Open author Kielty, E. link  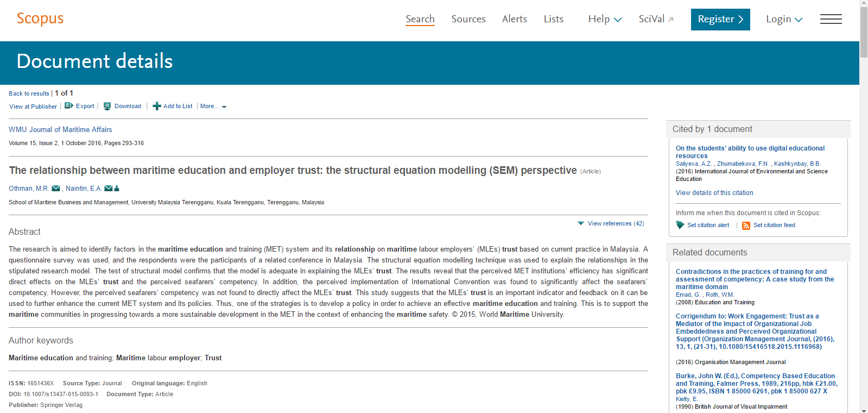tap(687, 399)
